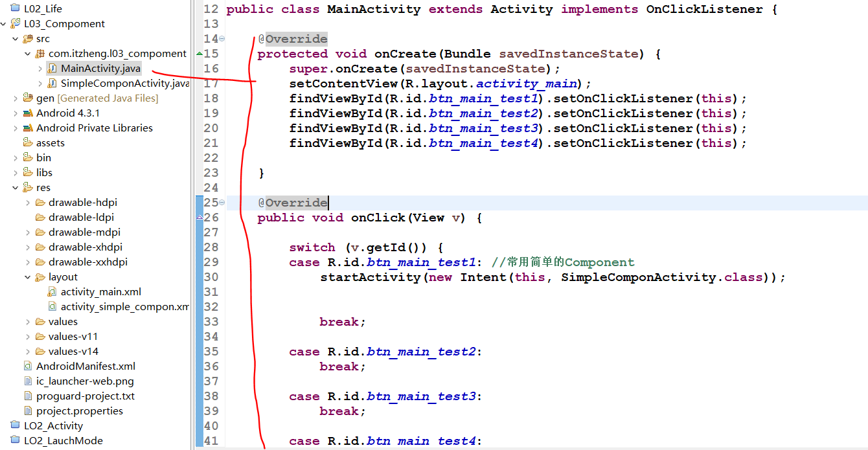Click the assets folder icon
The width and height of the screenshot is (868, 450).
point(28,142)
